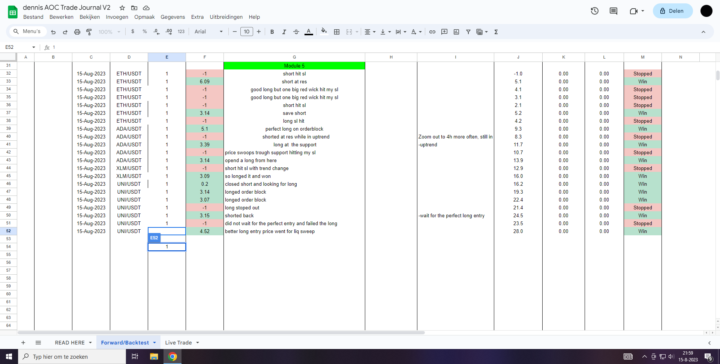Viewport: 720px width, 364px height.
Task: Increase decimal places in the toolbar
Action: coord(169,32)
